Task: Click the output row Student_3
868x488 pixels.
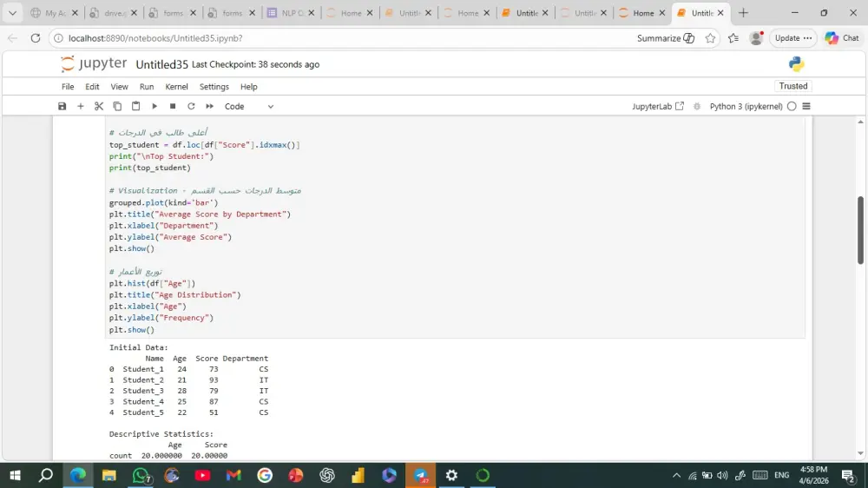Action: click(x=188, y=391)
